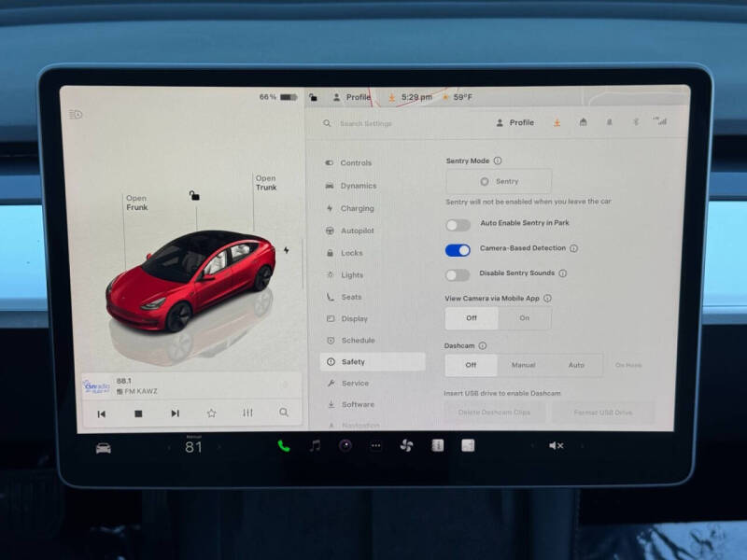747x560 pixels.
Task: Expand the Sentry Mode dropdown
Action: tap(499, 181)
